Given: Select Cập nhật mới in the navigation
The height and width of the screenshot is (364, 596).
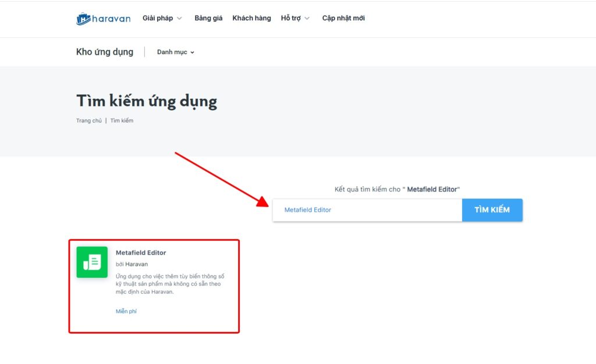Looking at the screenshot, I should tap(343, 18).
